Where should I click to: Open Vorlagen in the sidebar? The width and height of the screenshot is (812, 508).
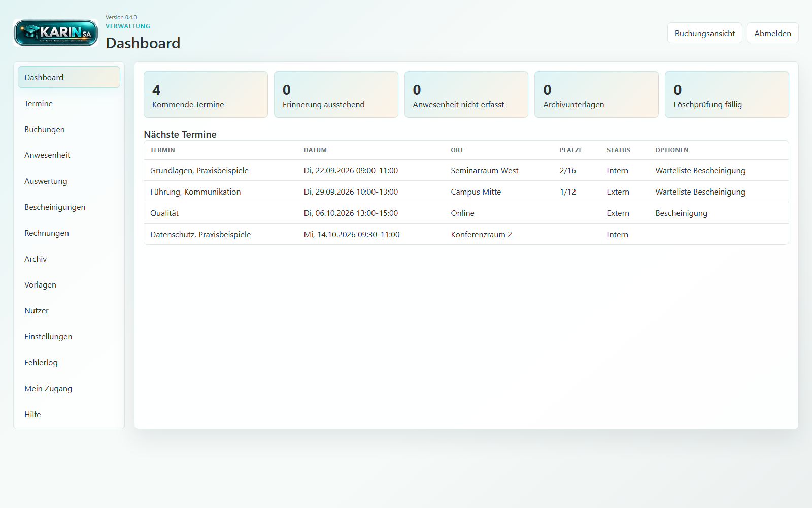(69, 284)
